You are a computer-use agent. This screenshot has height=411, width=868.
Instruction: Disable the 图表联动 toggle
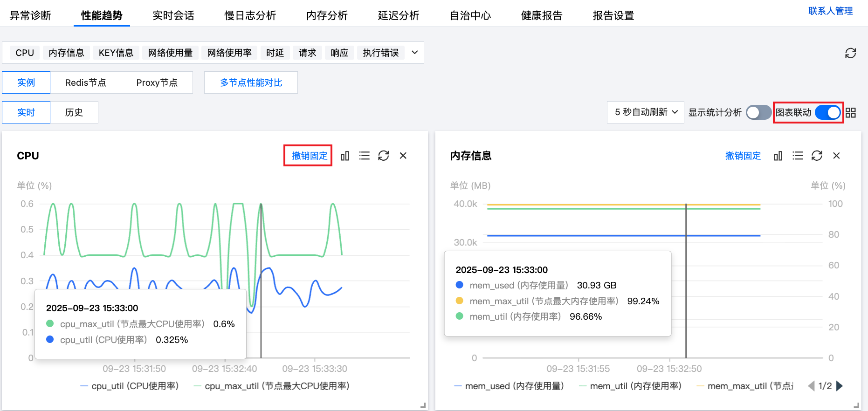click(828, 113)
